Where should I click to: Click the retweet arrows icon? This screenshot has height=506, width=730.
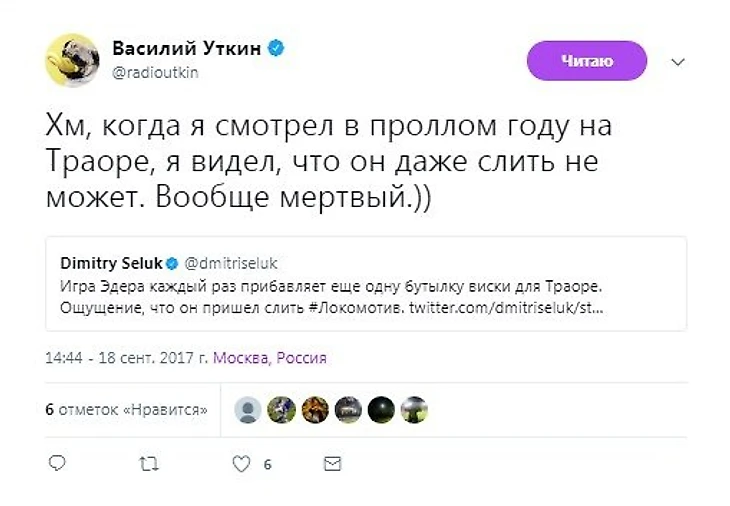tap(148, 464)
